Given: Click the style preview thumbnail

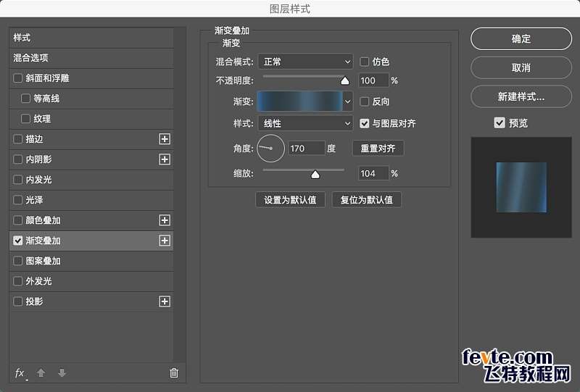Looking at the screenshot, I should click(521, 188).
